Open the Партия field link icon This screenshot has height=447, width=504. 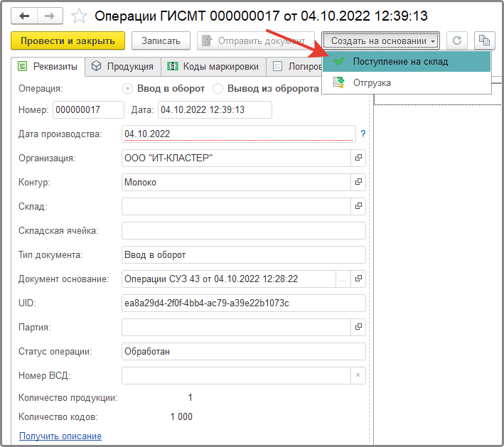[x=358, y=327]
